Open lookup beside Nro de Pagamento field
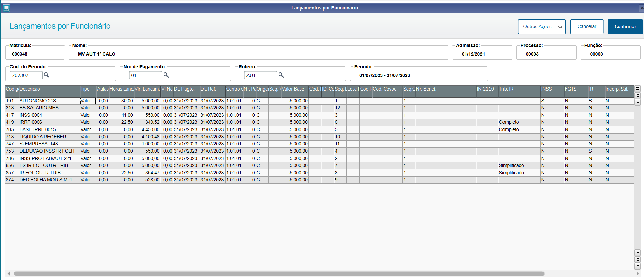Screen dimensions: 644x280 [166, 75]
